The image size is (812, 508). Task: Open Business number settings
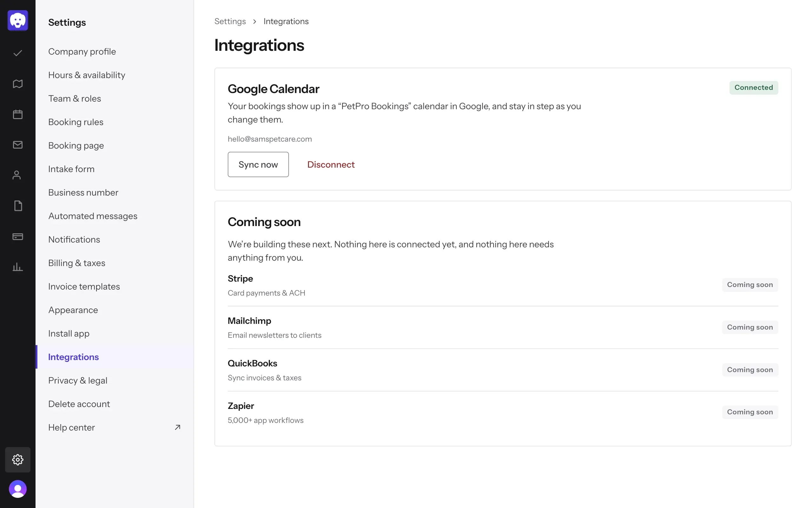coord(115,192)
